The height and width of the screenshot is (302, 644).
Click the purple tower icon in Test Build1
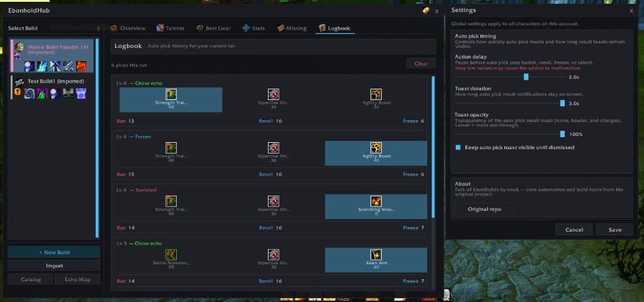coord(81,94)
